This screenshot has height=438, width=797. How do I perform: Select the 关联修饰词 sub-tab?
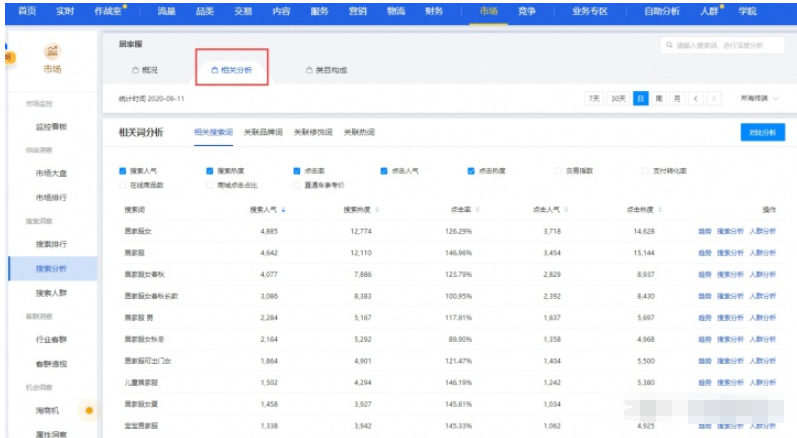(313, 133)
